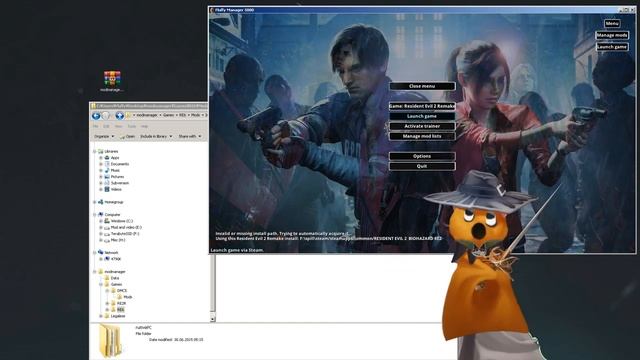The image size is (640, 360).
Task: Open the Share with dropdown
Action: click(x=190, y=136)
